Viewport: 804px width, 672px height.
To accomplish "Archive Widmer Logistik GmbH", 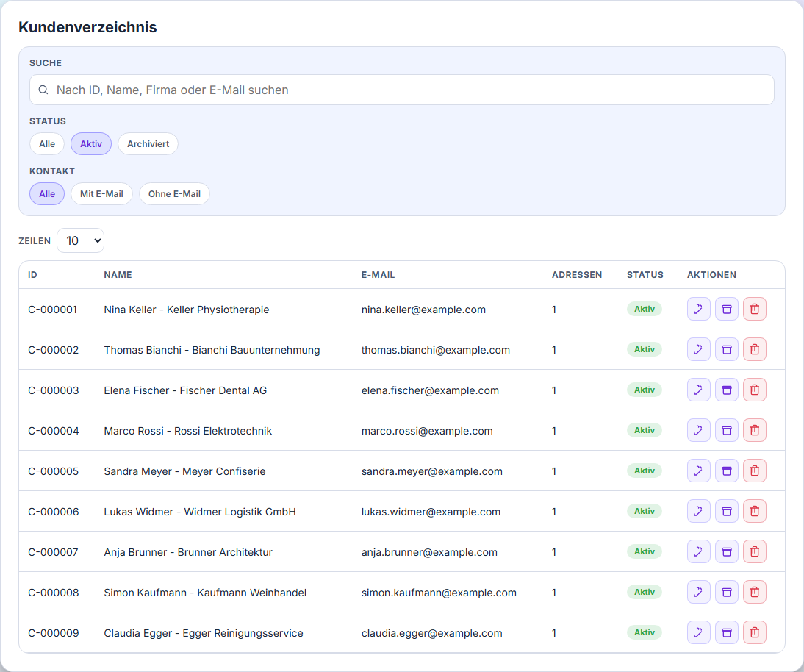I will tap(727, 512).
